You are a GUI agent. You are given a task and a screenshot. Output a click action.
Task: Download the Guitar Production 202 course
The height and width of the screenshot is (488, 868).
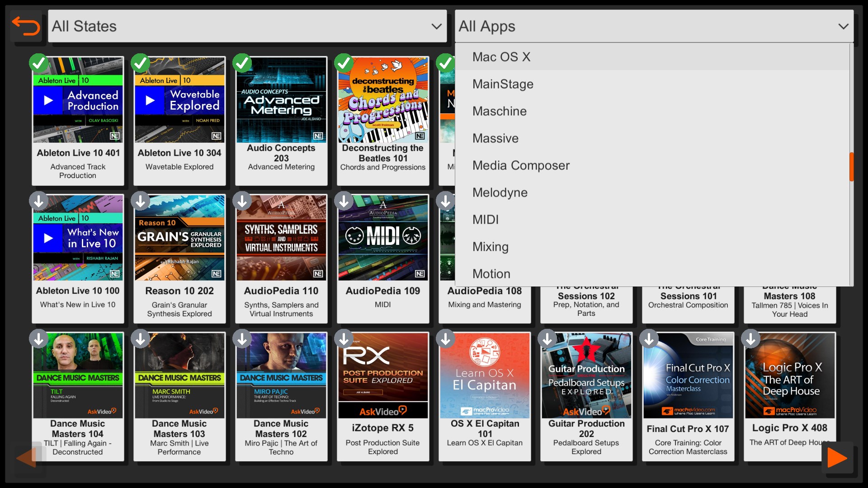pyautogui.click(x=547, y=339)
